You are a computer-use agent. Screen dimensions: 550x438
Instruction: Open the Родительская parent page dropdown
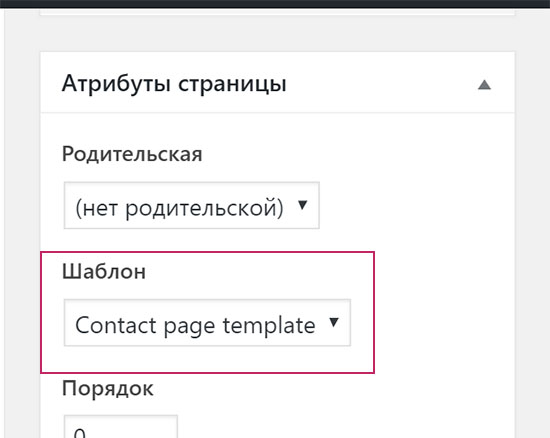[192, 205]
